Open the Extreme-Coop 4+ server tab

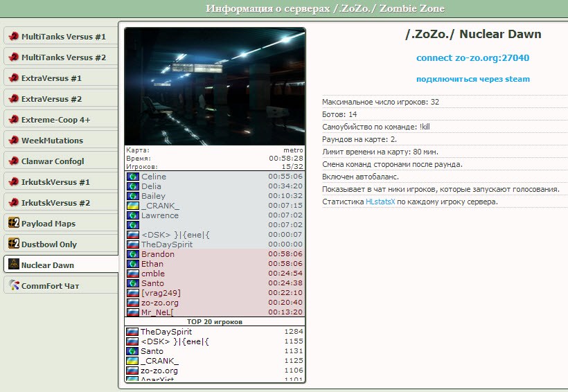tap(55, 120)
